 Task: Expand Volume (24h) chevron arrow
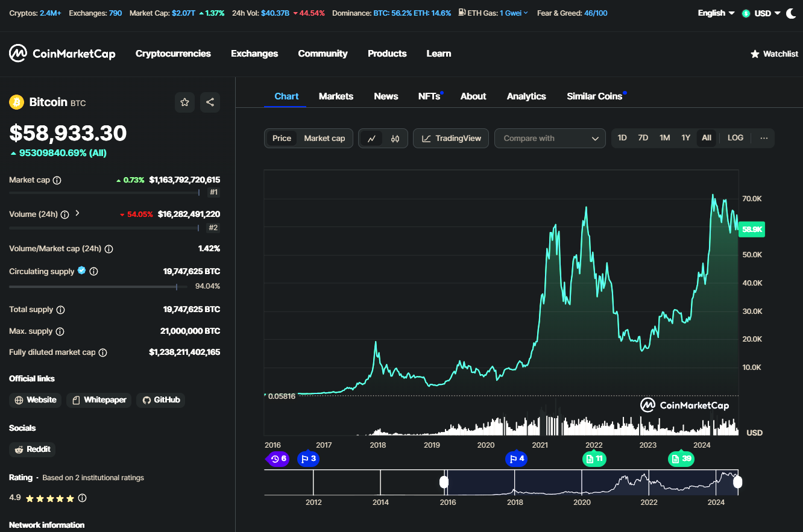(77, 213)
